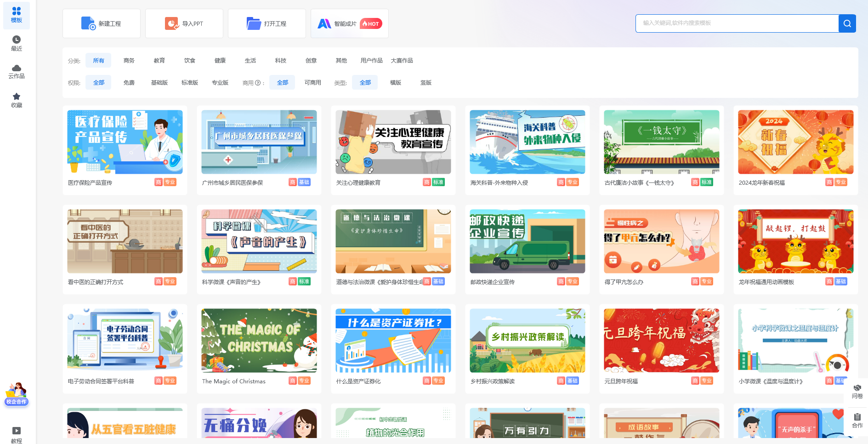Open the 最近 recent sidebar icon
The width and height of the screenshot is (868, 444).
click(17, 43)
